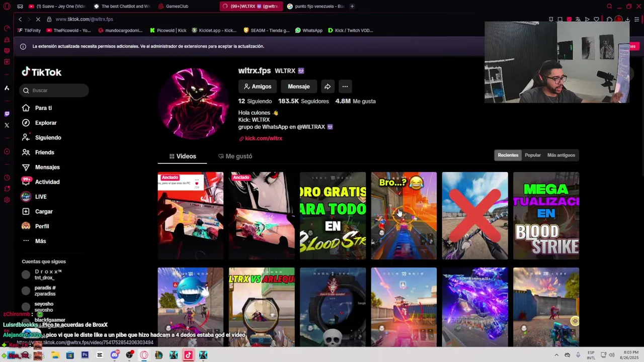
Task: Sort videos by Recientes
Action: point(508,155)
